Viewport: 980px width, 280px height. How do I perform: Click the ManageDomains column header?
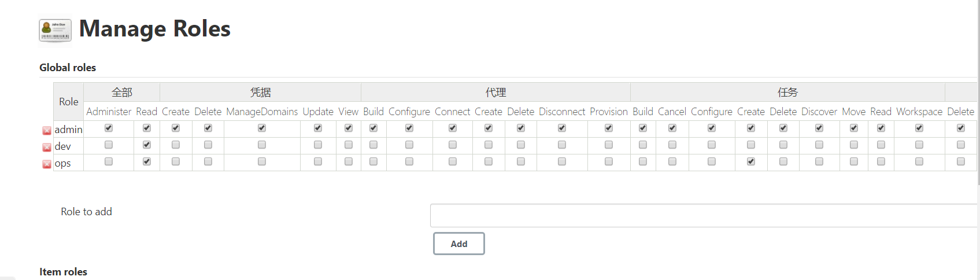(262, 112)
